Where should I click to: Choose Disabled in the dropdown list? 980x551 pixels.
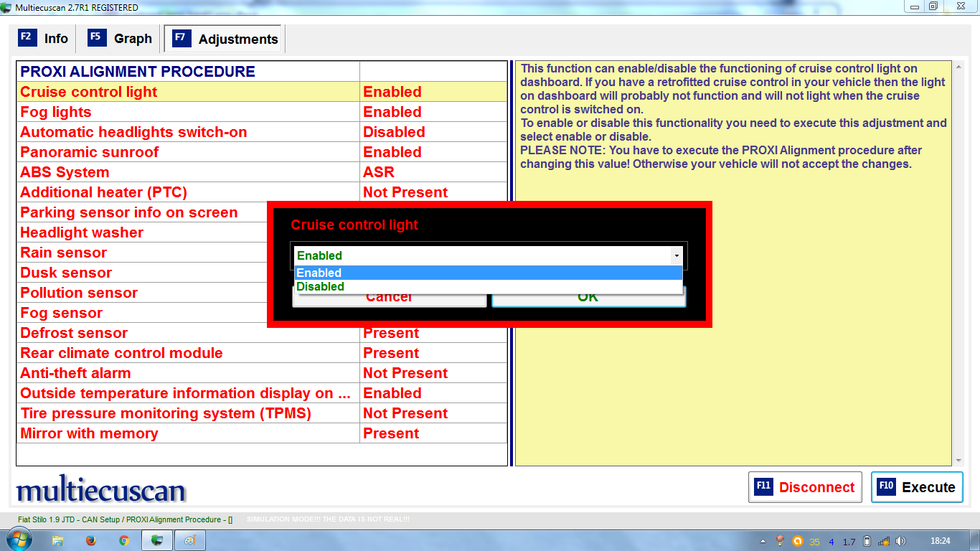488,286
